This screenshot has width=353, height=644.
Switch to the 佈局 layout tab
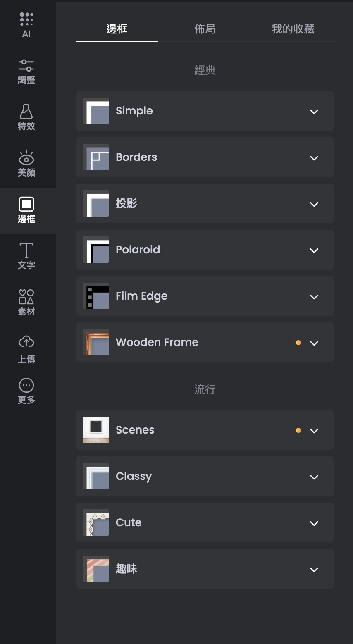click(x=205, y=29)
